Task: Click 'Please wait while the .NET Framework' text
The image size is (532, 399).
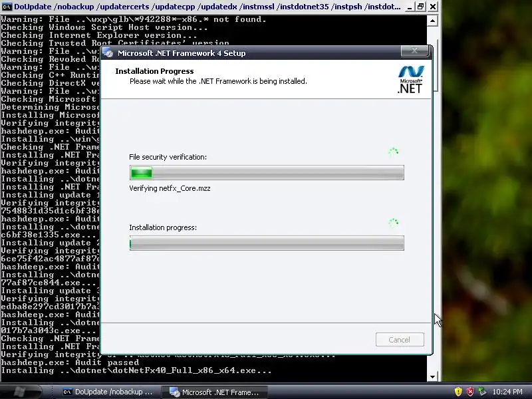Action: (218, 81)
